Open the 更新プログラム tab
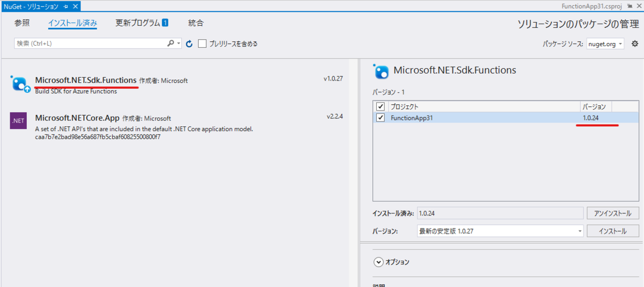This screenshot has height=287, width=644. (142, 23)
